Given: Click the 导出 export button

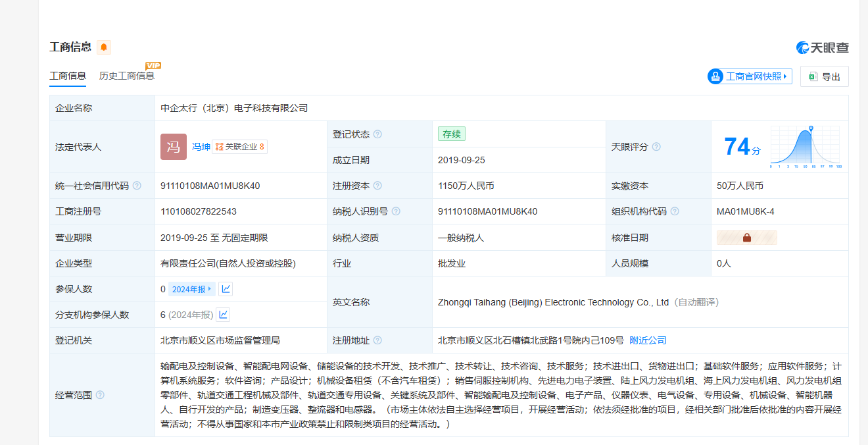Looking at the screenshot, I should (825, 76).
